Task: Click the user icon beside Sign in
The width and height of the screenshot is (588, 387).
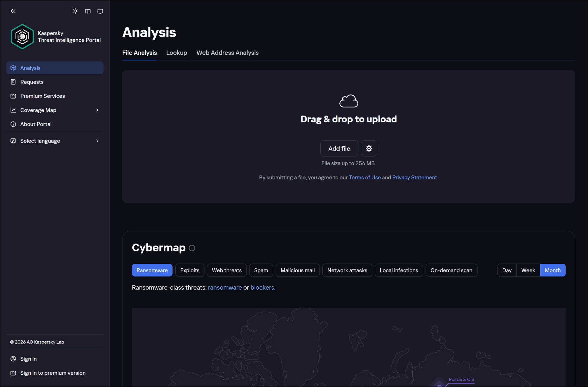Action: tap(13, 359)
